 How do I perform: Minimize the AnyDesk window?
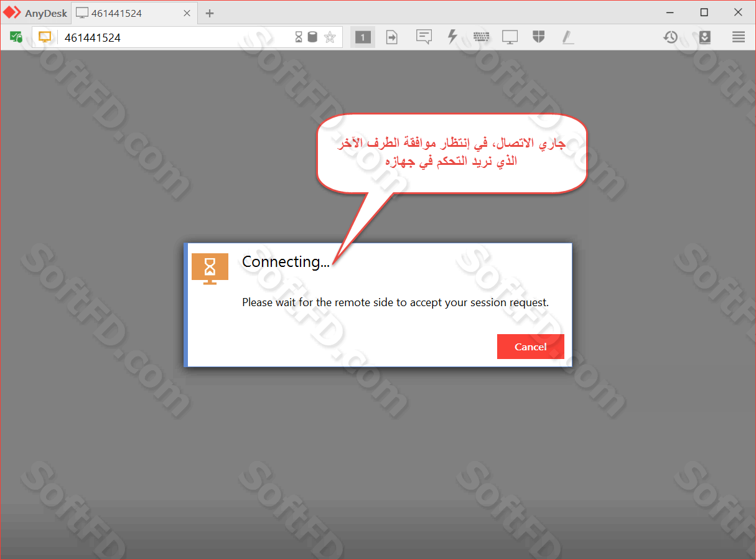pos(670,12)
